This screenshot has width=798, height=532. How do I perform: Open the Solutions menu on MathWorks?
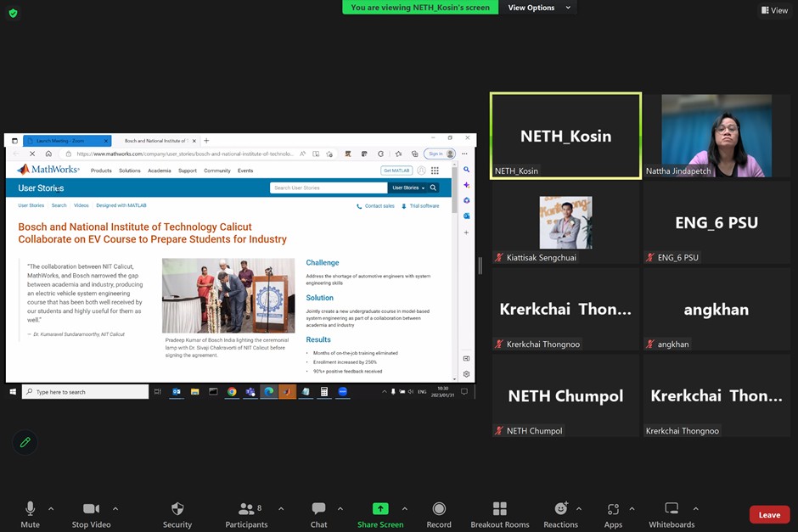(130, 171)
